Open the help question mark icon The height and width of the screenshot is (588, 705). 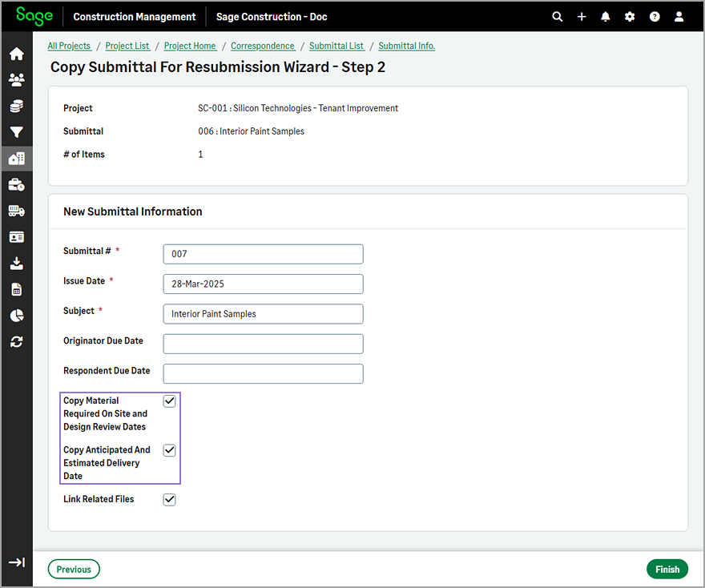tap(655, 17)
